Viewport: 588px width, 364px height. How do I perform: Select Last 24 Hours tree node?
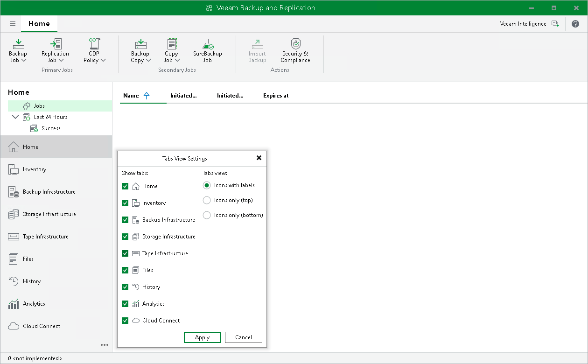coord(50,117)
